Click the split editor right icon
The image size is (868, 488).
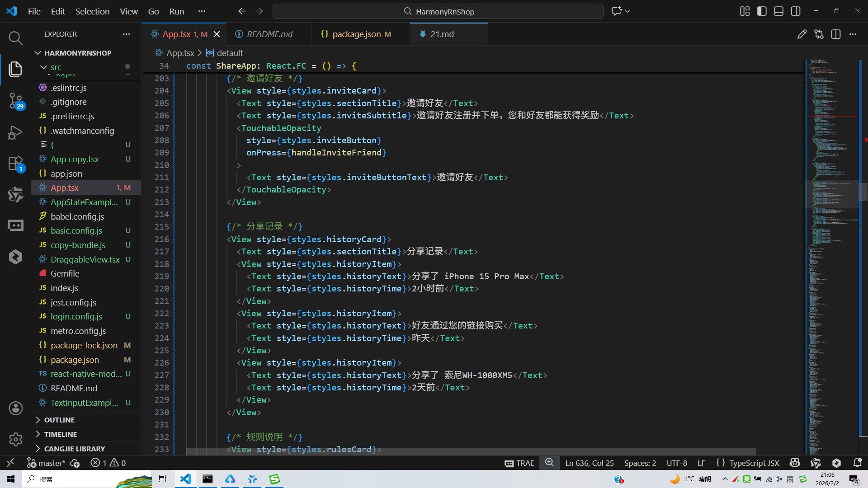point(836,34)
